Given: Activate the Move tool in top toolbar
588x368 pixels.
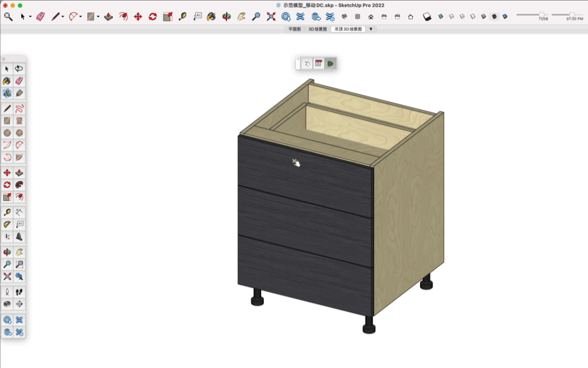Looking at the screenshot, I should (x=138, y=16).
